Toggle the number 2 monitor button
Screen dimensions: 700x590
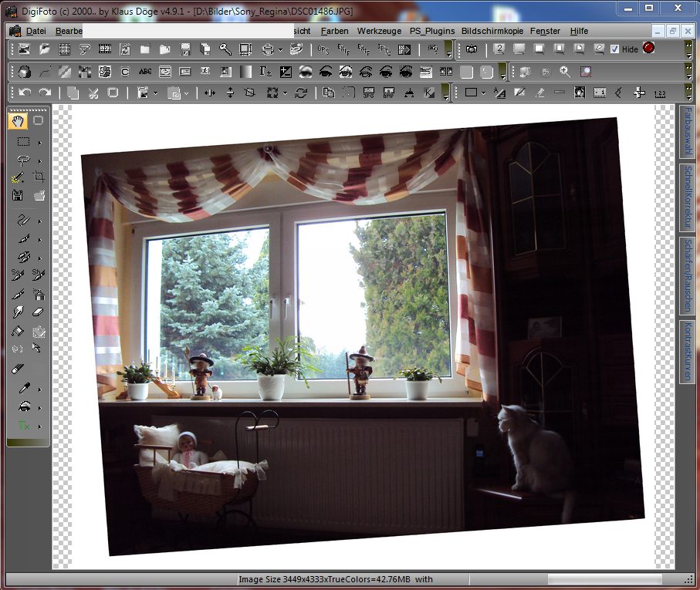499,49
